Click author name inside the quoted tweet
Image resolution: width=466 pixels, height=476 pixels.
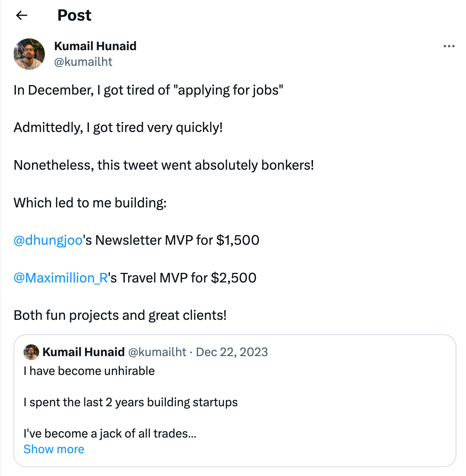(83, 352)
